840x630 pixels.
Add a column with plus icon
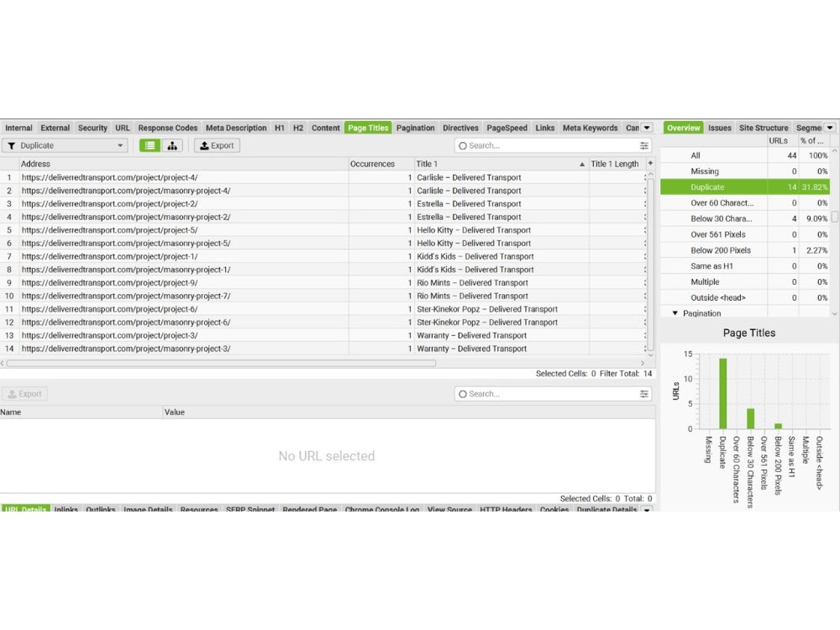click(650, 164)
